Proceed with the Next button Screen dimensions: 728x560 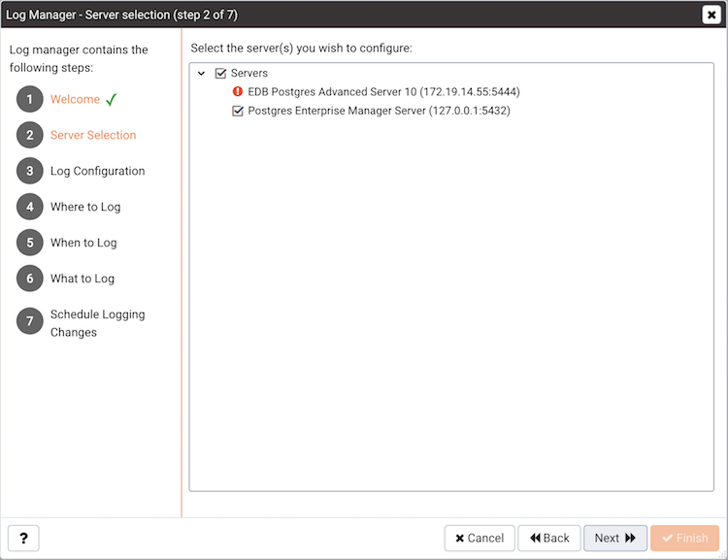pyautogui.click(x=615, y=539)
